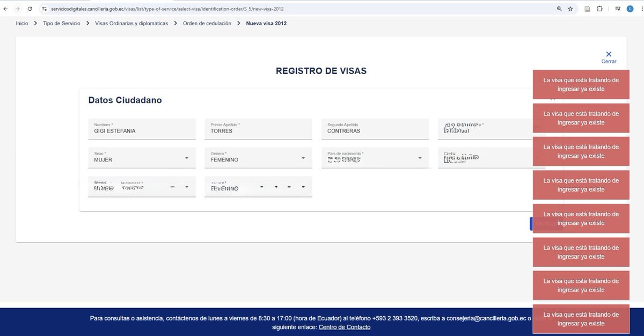The image size is (644, 336).
Task: Edit the Nombres field GIGI ESTEFANIA
Action: [x=142, y=129]
